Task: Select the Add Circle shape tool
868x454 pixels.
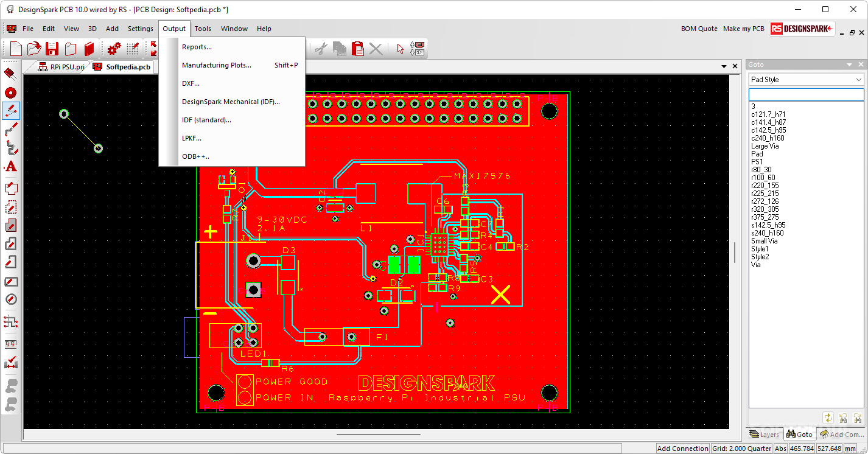Action: point(10,299)
